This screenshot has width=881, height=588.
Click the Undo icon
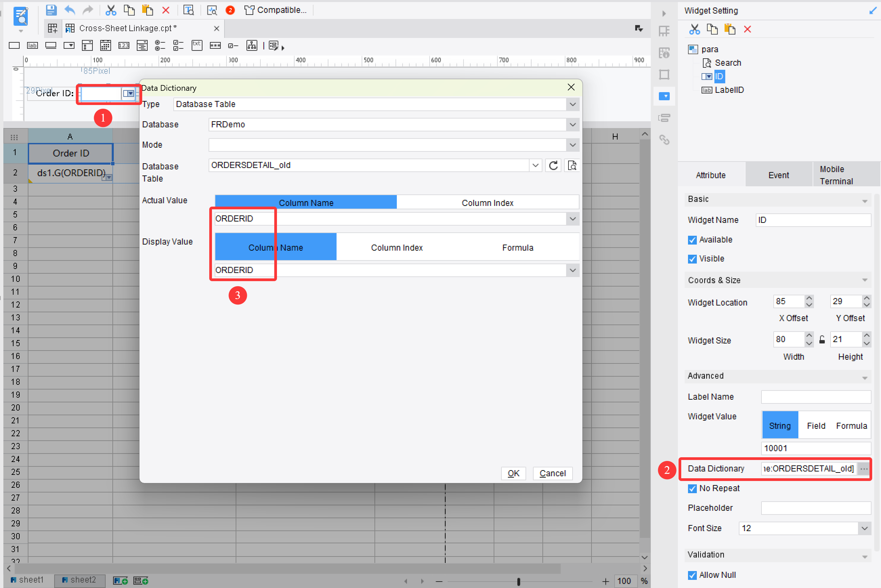tap(70, 10)
